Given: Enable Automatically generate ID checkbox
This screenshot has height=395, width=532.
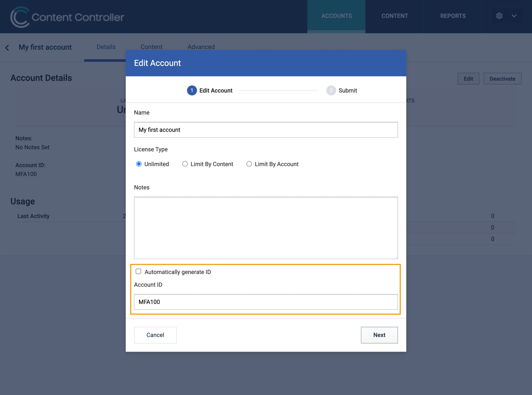Looking at the screenshot, I should pyautogui.click(x=138, y=271).
